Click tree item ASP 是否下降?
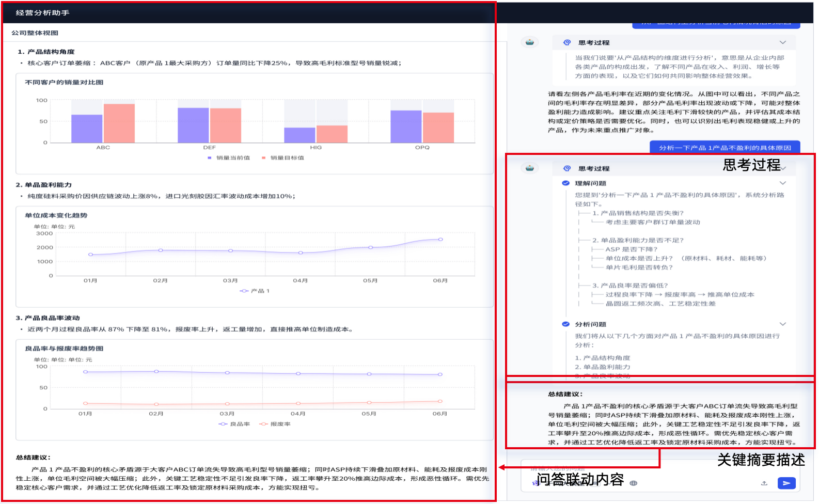The width and height of the screenshot is (819, 504). pyautogui.click(x=632, y=249)
